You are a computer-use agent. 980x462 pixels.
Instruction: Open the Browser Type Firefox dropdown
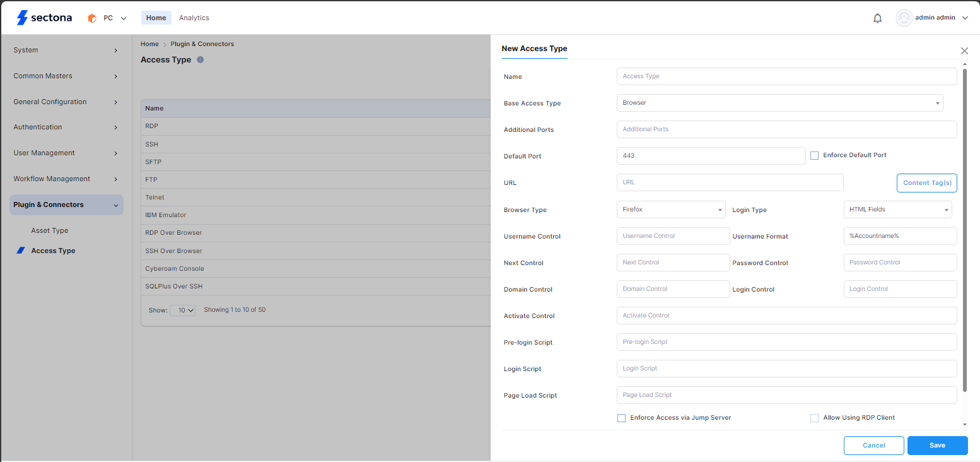[671, 210]
